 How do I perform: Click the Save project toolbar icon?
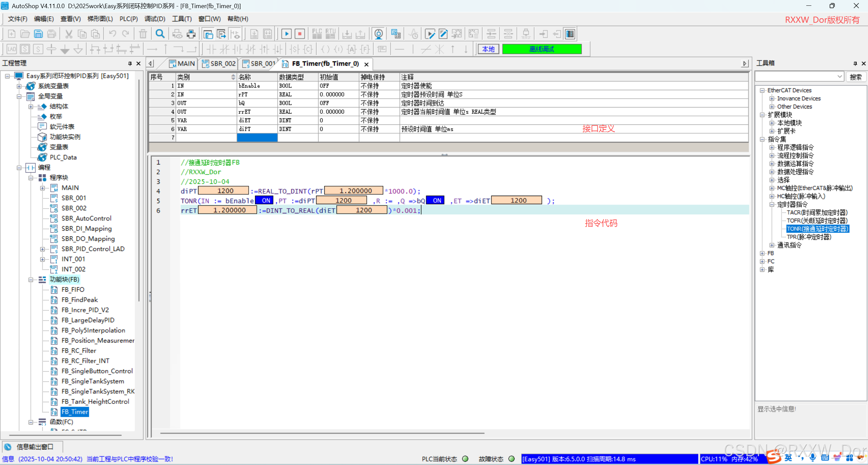[x=38, y=34]
